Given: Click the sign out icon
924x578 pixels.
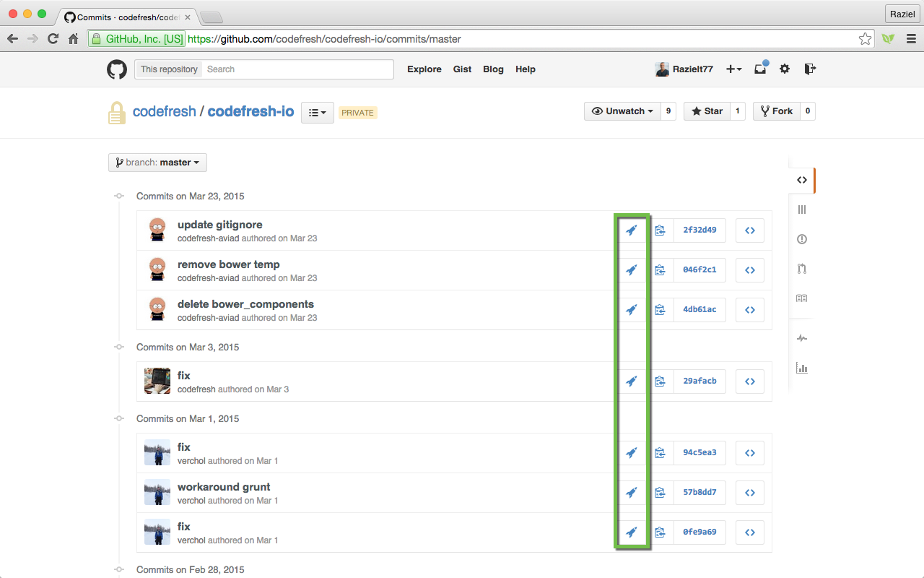Looking at the screenshot, I should [810, 69].
